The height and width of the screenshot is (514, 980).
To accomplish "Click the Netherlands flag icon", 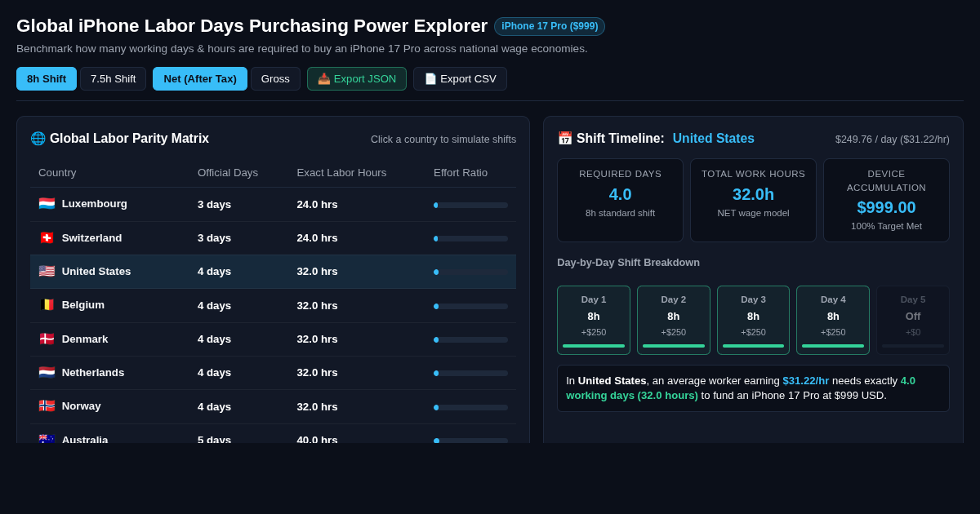I will [x=47, y=372].
